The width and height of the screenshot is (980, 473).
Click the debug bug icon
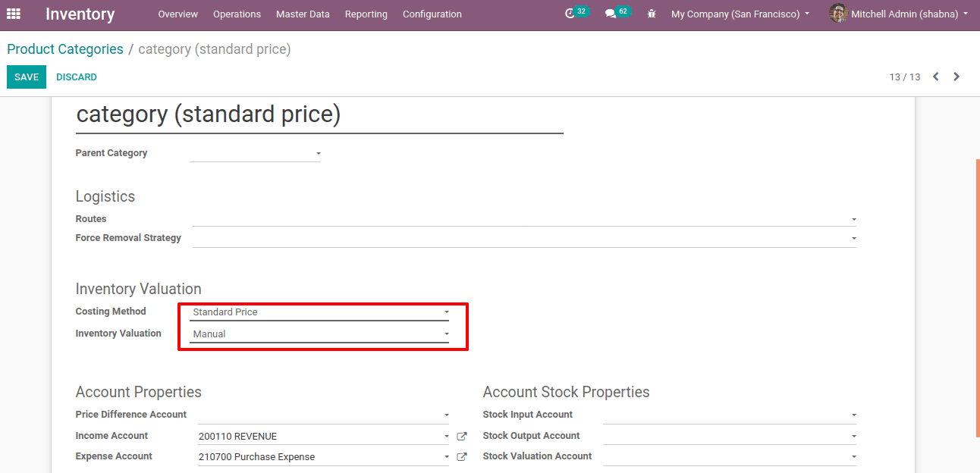[652, 14]
